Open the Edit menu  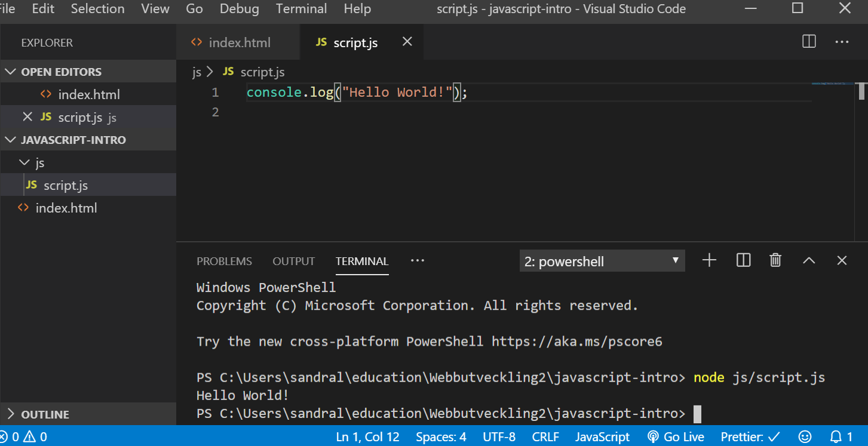(43, 9)
